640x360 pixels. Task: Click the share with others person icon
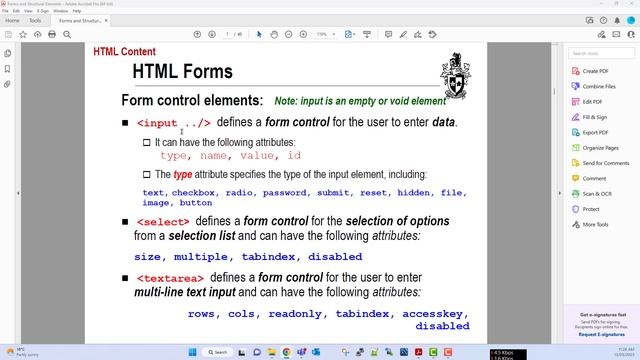631,35
